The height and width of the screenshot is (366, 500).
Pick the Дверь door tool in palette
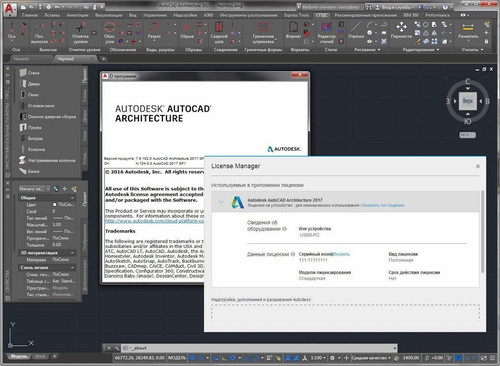click(29, 84)
